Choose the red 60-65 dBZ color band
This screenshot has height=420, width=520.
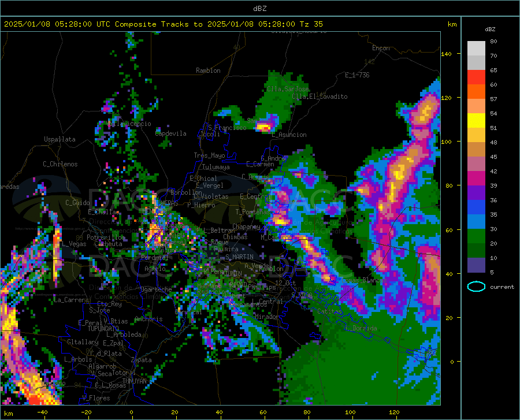point(476,77)
